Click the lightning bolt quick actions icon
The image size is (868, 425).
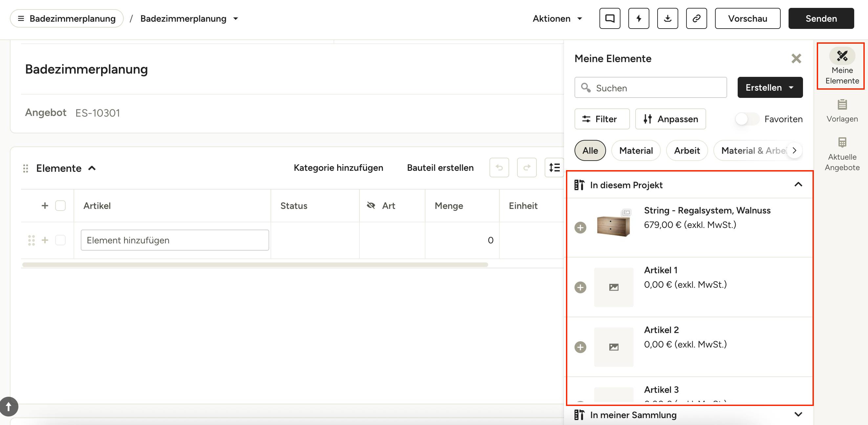[639, 18]
